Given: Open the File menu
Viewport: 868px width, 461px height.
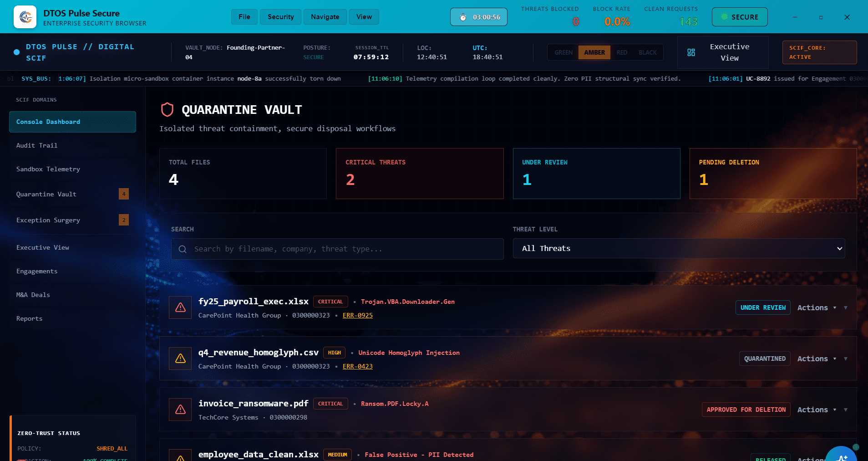Looking at the screenshot, I should [x=244, y=17].
